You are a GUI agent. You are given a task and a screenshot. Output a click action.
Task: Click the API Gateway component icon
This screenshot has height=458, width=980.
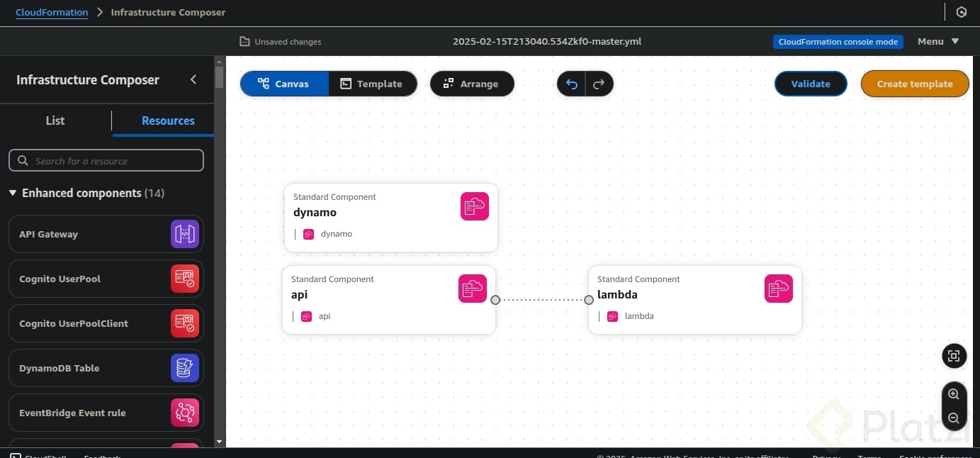(x=185, y=234)
